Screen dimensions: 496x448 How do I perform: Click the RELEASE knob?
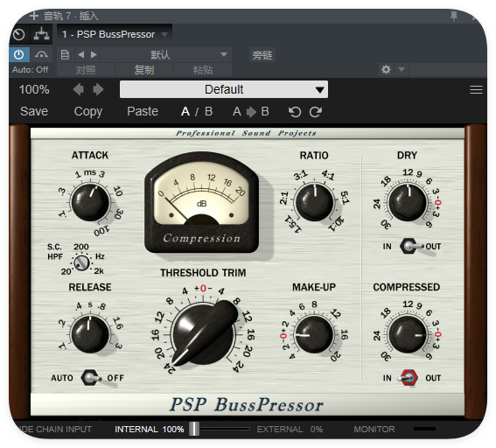pos(90,334)
